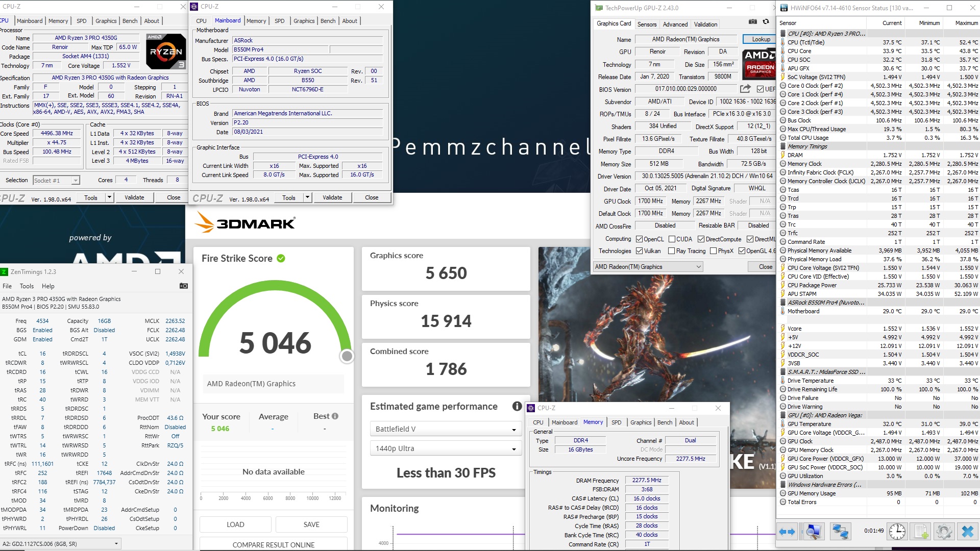The image size is (980, 551).
Task: Click ASRock B550M Pro4 section icon in HWiNFO
Action: point(783,303)
